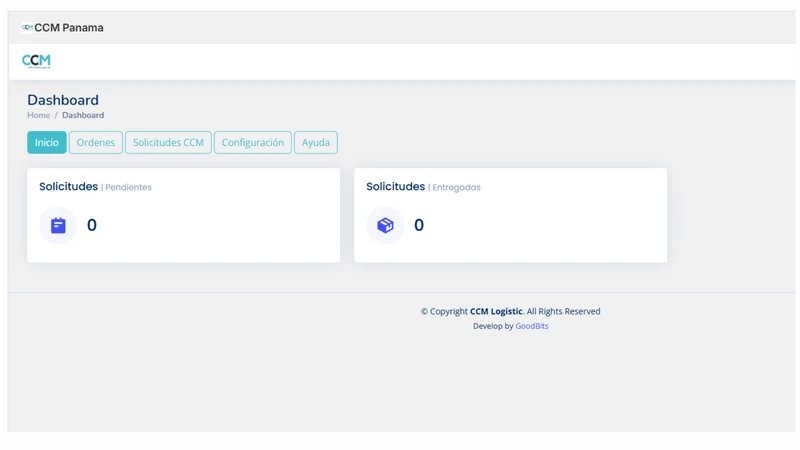This screenshot has width=800, height=450.
Task: Click the CCM Panama page title text
Action: (69, 28)
